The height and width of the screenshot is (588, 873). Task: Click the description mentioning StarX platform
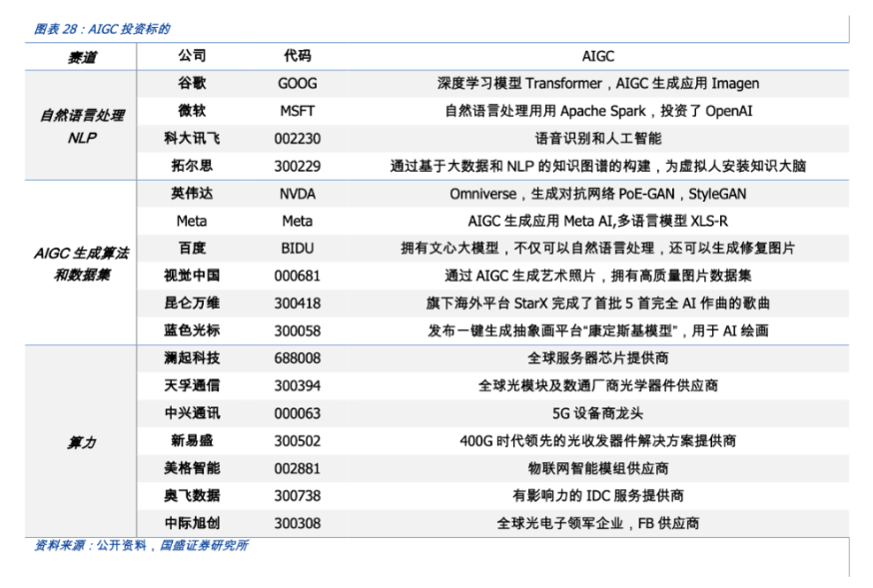tap(598, 303)
